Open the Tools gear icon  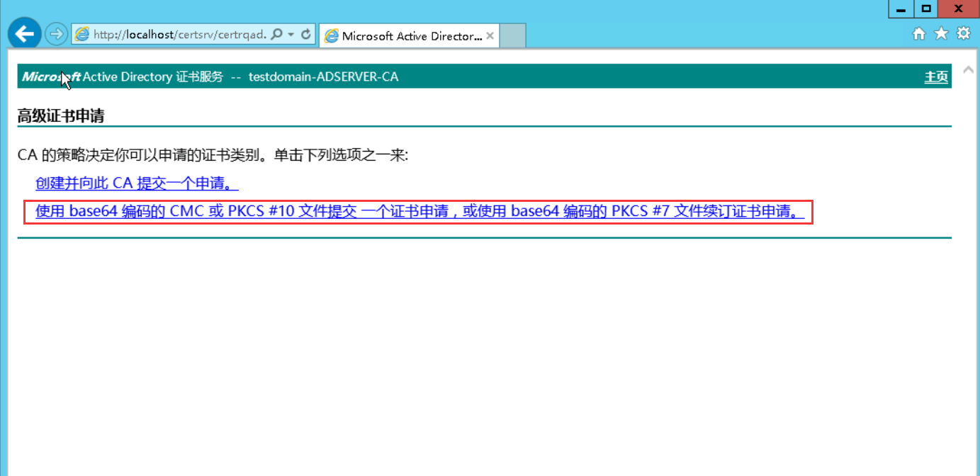tap(963, 33)
